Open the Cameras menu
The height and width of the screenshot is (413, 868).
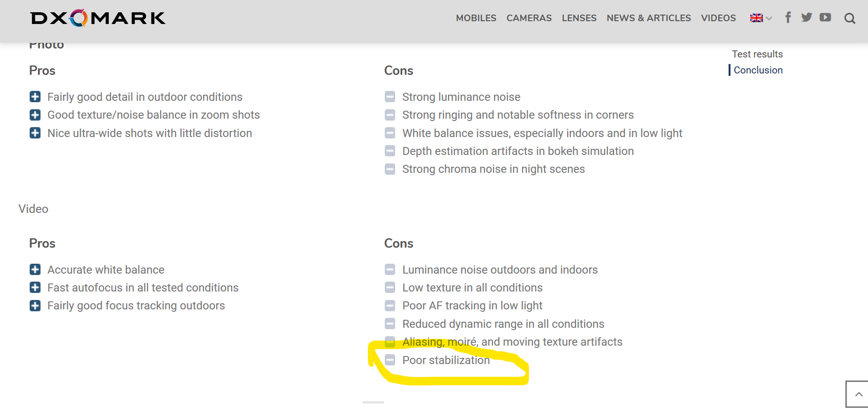tap(529, 18)
